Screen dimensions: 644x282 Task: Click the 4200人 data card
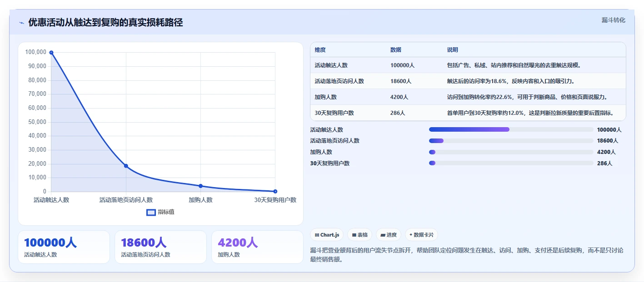[x=257, y=247]
